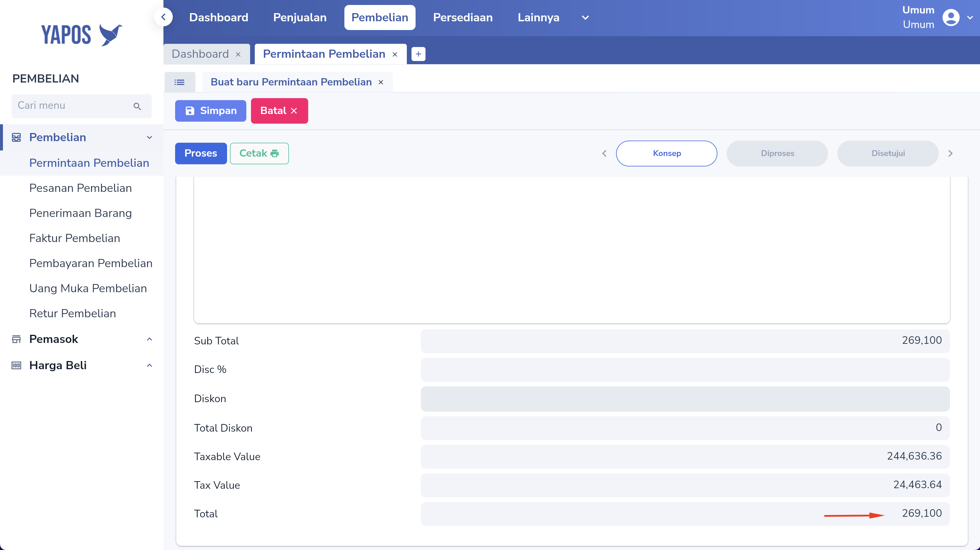Select the Konsep status pill
This screenshot has height=550, width=980.
(x=667, y=154)
